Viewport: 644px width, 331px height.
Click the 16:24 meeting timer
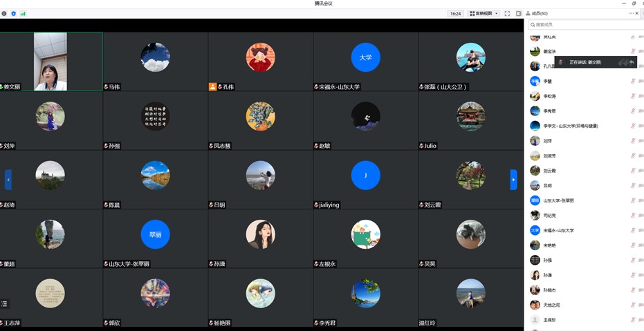[x=455, y=13]
